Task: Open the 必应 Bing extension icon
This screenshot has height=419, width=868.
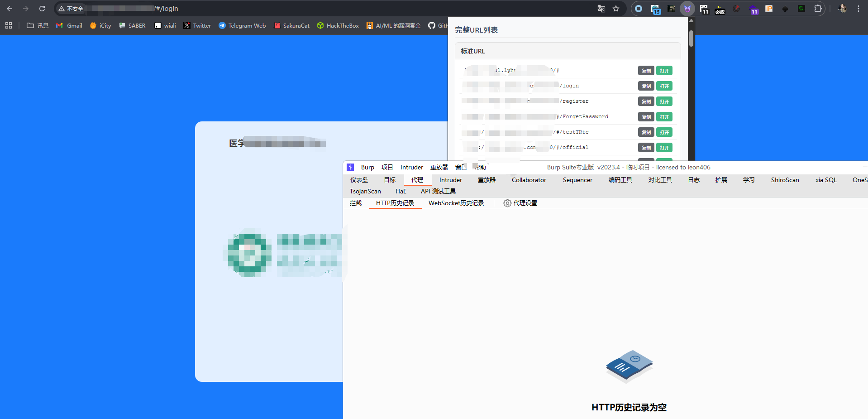Action: click(720, 9)
